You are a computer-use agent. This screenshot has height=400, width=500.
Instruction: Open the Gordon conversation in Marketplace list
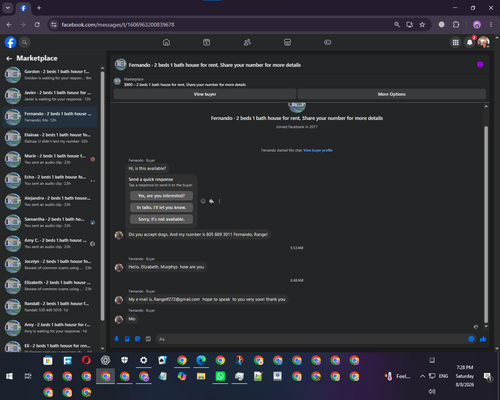[x=50, y=75]
